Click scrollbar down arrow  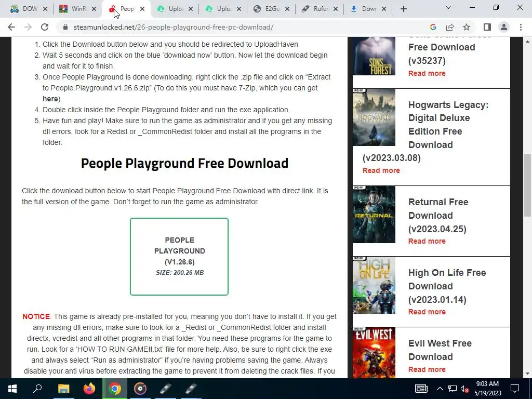tap(527, 374)
